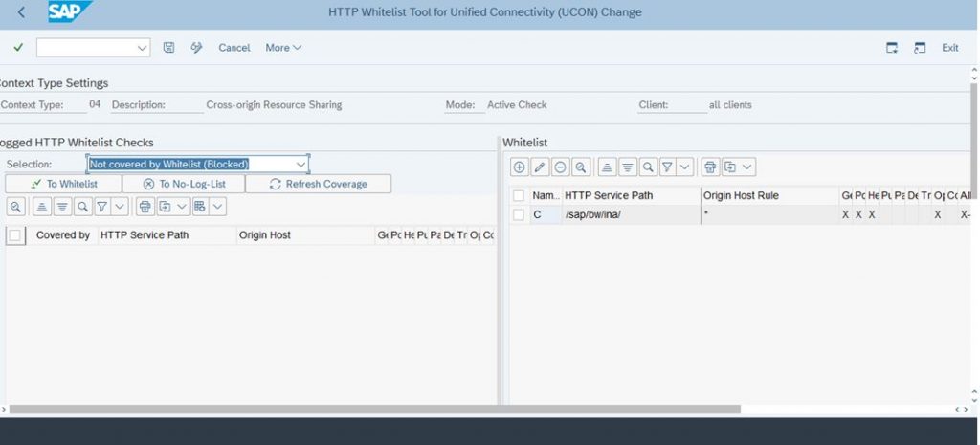Select all rows in logged checks table
The image size is (980, 445).
15,235
